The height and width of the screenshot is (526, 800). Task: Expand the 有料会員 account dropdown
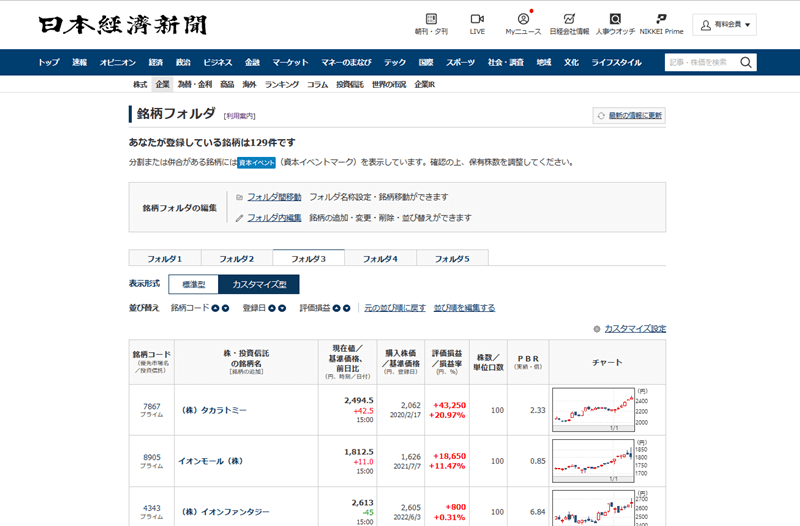[727, 25]
